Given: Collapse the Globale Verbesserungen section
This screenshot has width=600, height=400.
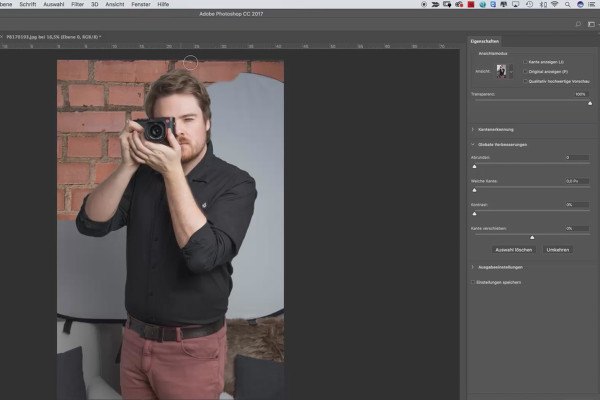Looking at the screenshot, I should tap(473, 144).
